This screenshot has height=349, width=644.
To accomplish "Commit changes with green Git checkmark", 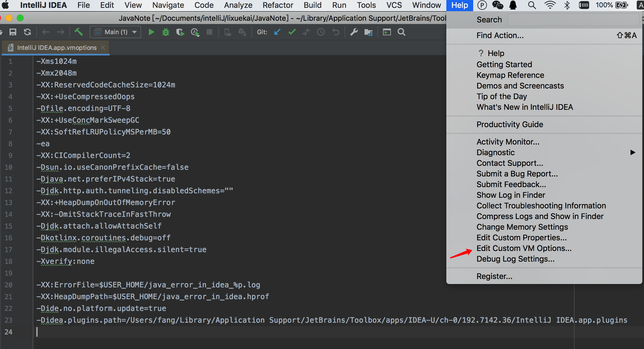I will [x=292, y=32].
